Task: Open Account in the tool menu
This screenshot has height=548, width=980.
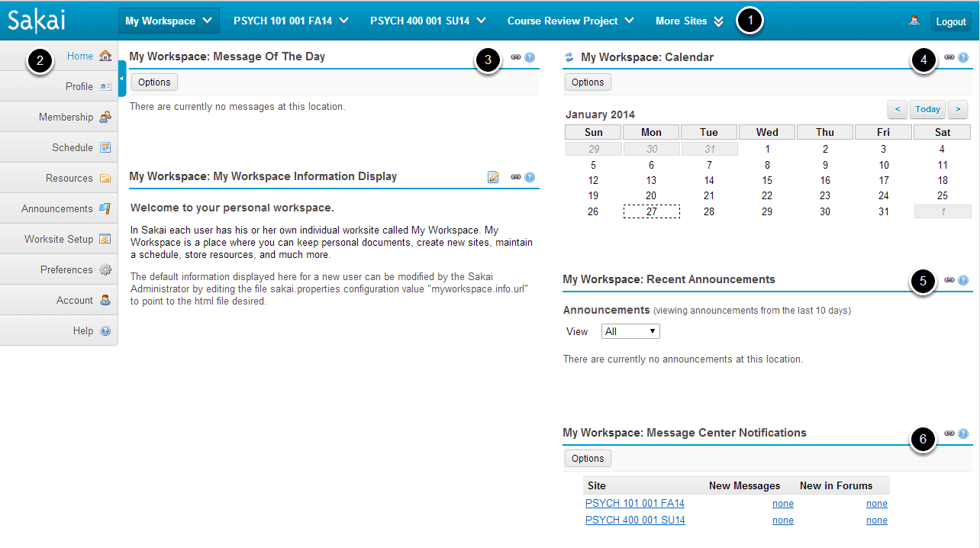Action: click(x=59, y=300)
